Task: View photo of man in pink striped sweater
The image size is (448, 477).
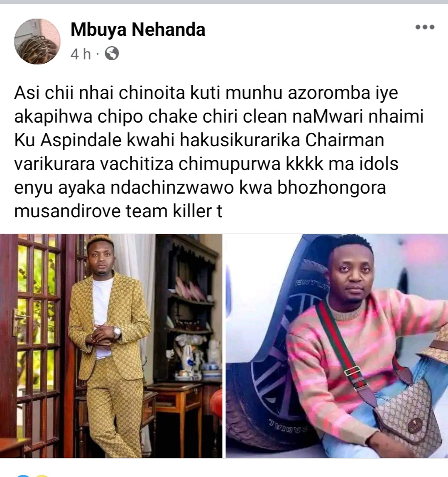Action: pyautogui.click(x=337, y=346)
